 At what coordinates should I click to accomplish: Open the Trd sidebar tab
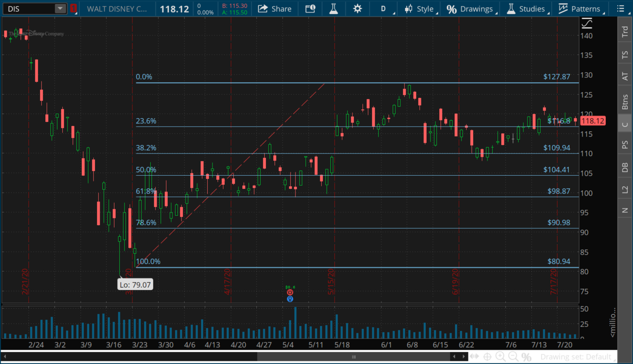pos(625,32)
